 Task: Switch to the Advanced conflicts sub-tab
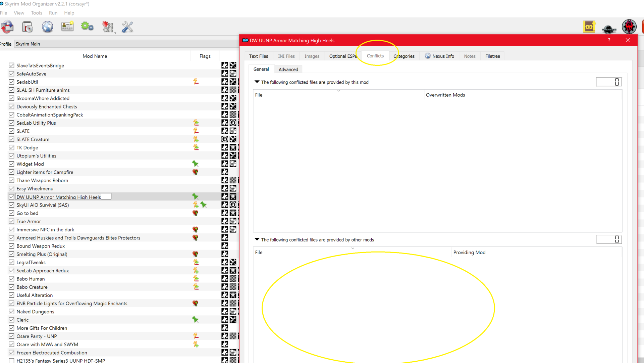tap(288, 70)
